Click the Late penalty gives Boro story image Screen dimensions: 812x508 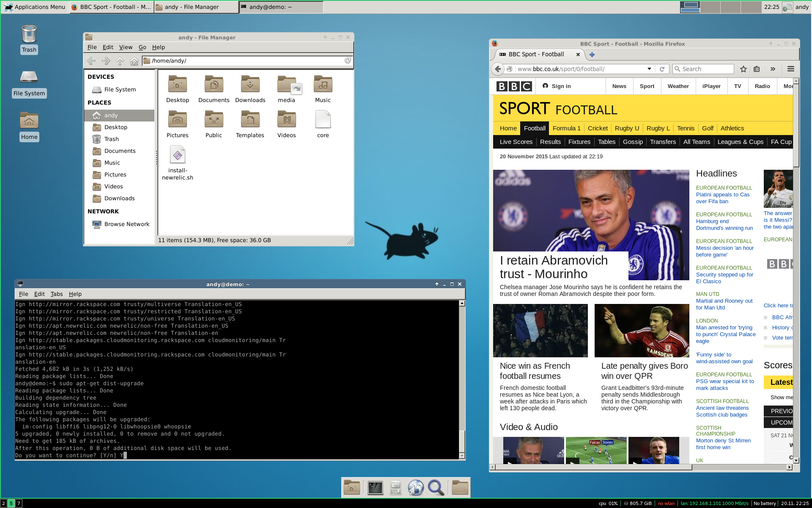coord(642,331)
